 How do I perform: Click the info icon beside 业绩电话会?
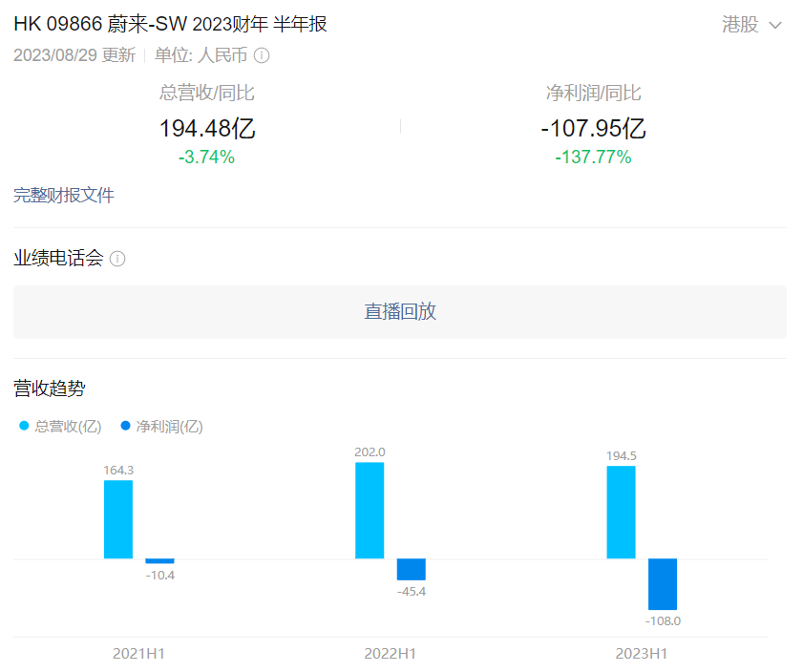[x=117, y=259]
